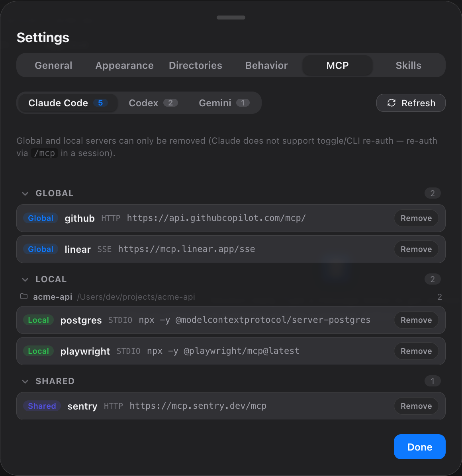Click the LOCAL section count badge
The width and height of the screenshot is (462, 476).
pos(433,279)
